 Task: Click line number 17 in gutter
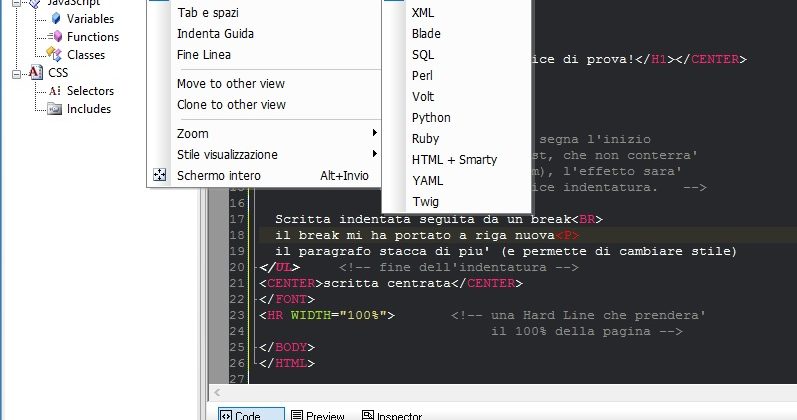tap(237, 219)
